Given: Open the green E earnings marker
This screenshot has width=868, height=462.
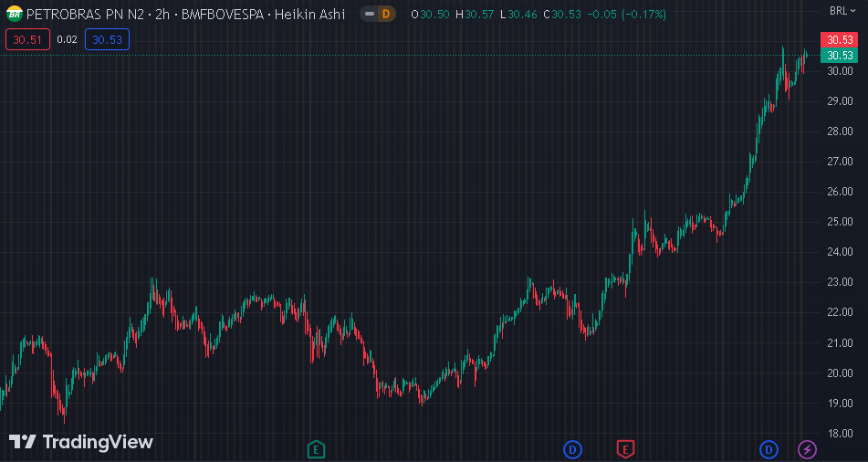Looking at the screenshot, I should (x=316, y=449).
